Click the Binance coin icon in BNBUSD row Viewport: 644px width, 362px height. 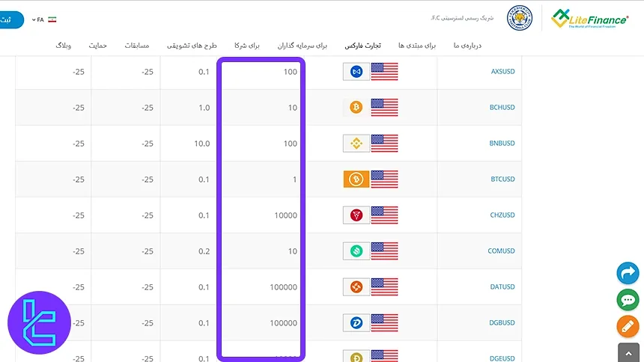pos(356,143)
